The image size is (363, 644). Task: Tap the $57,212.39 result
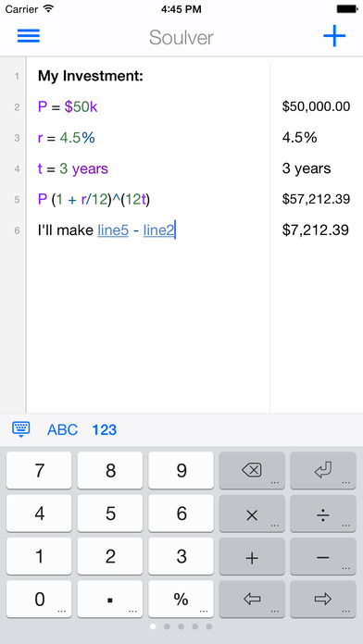316,199
